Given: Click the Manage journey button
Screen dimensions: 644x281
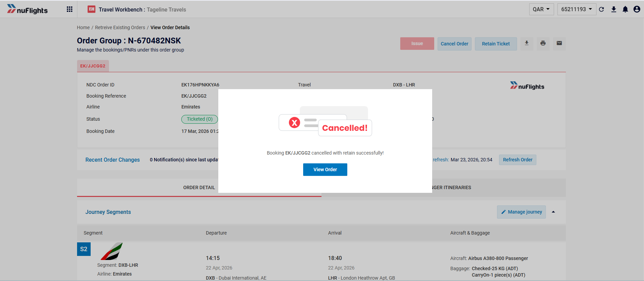Looking at the screenshot, I should click(x=521, y=212).
